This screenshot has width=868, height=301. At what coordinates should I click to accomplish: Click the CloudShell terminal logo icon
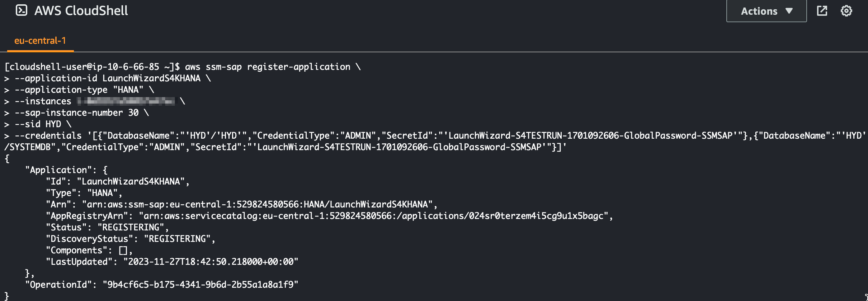[22, 10]
